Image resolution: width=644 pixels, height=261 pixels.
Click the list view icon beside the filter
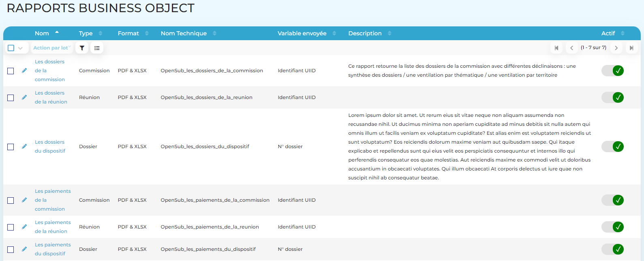(x=97, y=48)
